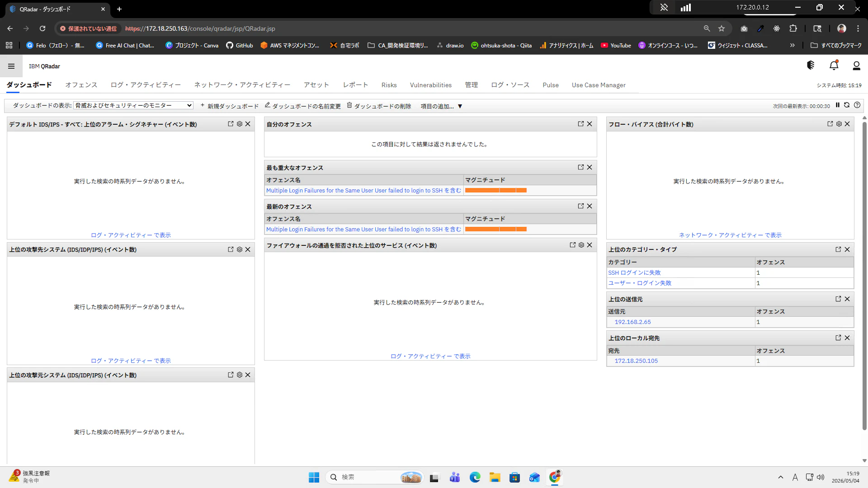
Task: Open the notifications bell icon
Action: click(834, 66)
